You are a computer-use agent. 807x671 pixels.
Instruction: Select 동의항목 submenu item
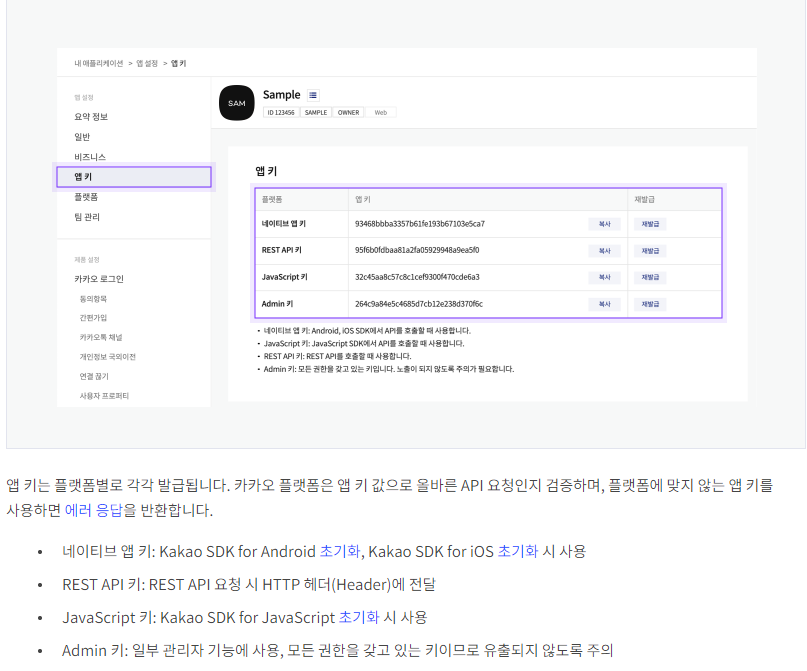coord(93,299)
